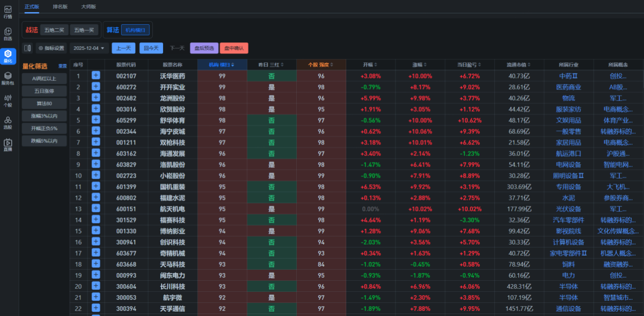
Task: Sort by the 流通市值 column header
Action: (x=519, y=64)
